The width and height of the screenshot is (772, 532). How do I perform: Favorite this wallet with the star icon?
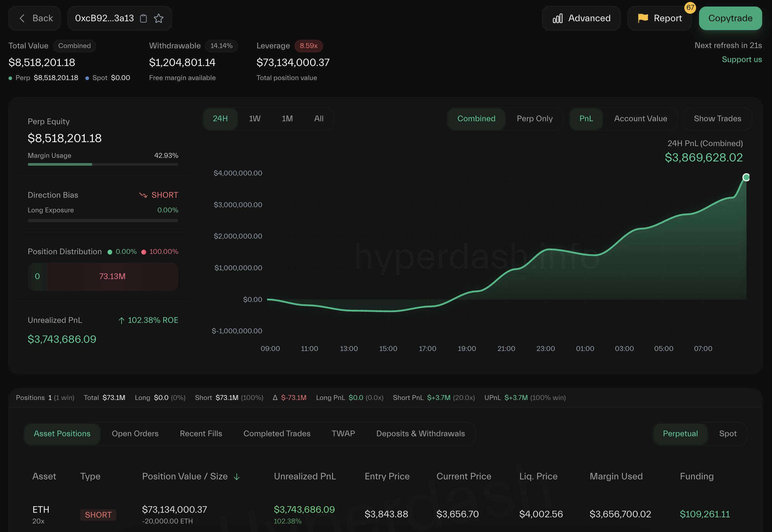[x=158, y=18]
